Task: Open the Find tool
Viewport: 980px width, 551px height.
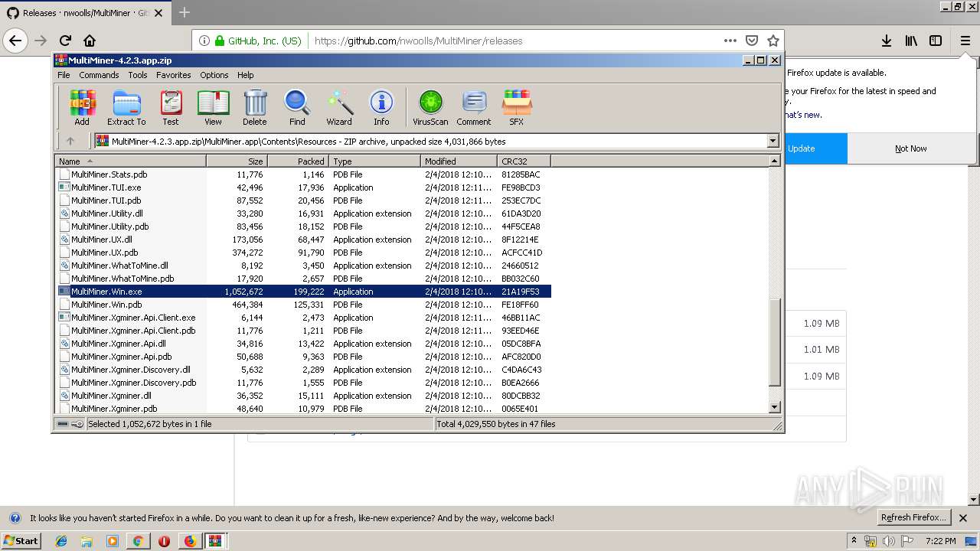Action: coord(297,107)
